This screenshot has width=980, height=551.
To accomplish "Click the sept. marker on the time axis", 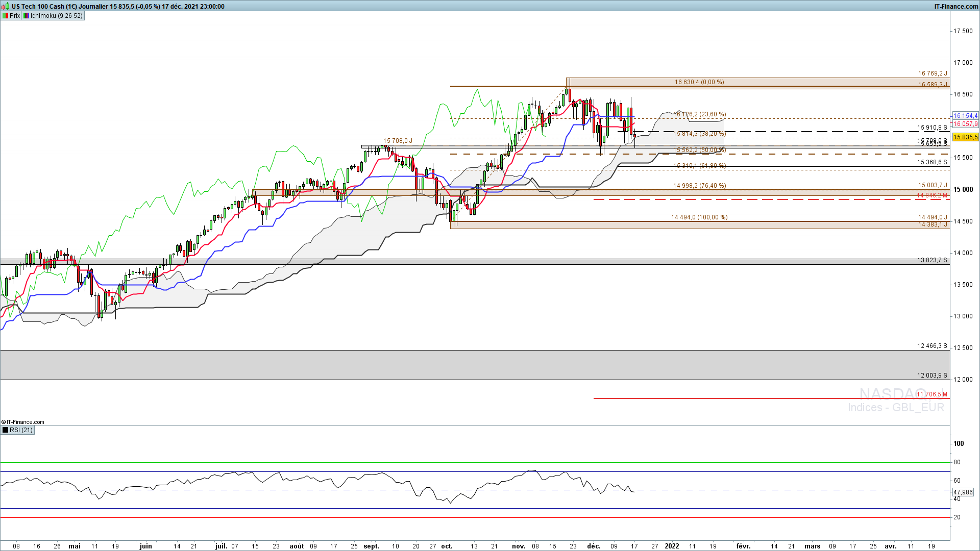I will [x=371, y=546].
